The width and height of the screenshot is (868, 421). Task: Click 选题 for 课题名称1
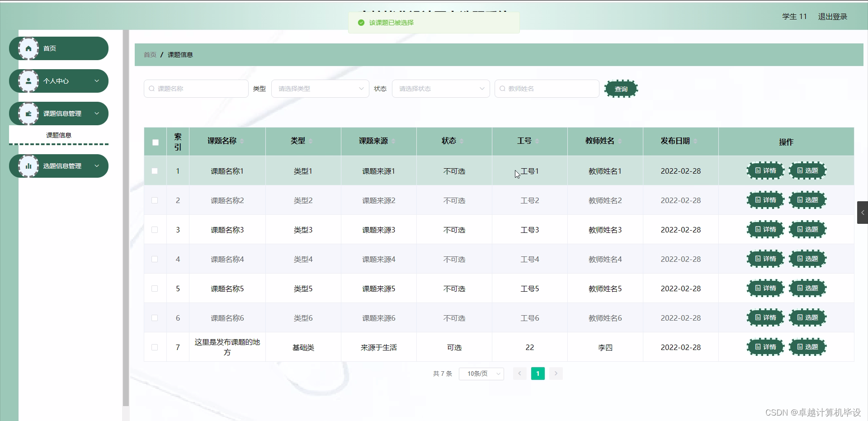807,170
